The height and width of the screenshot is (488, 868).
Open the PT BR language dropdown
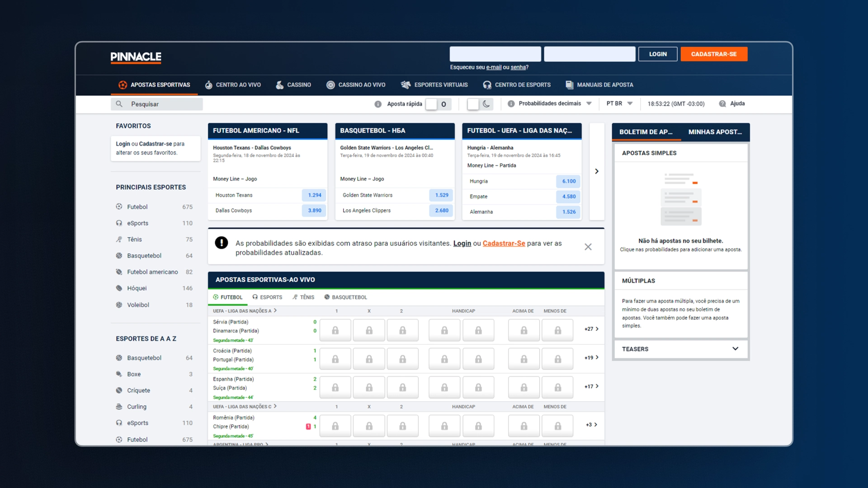(619, 103)
